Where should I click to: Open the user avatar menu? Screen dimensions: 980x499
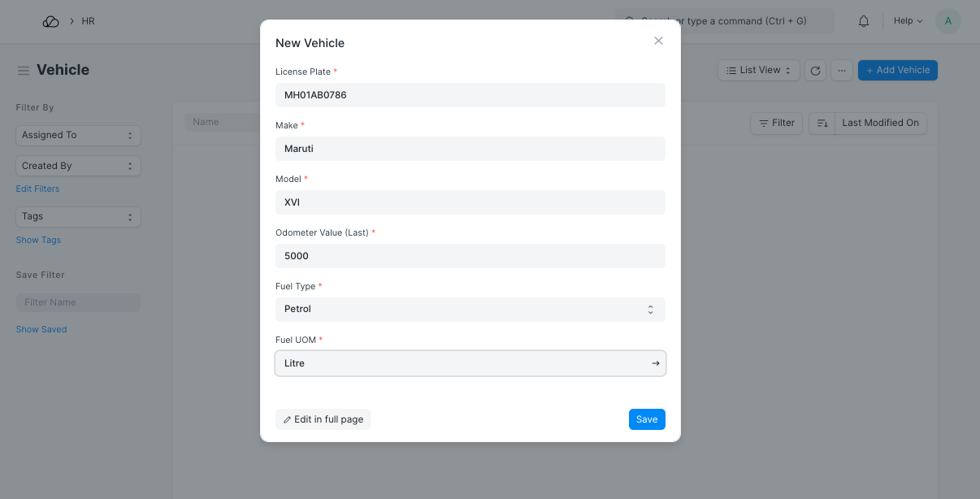tap(948, 21)
